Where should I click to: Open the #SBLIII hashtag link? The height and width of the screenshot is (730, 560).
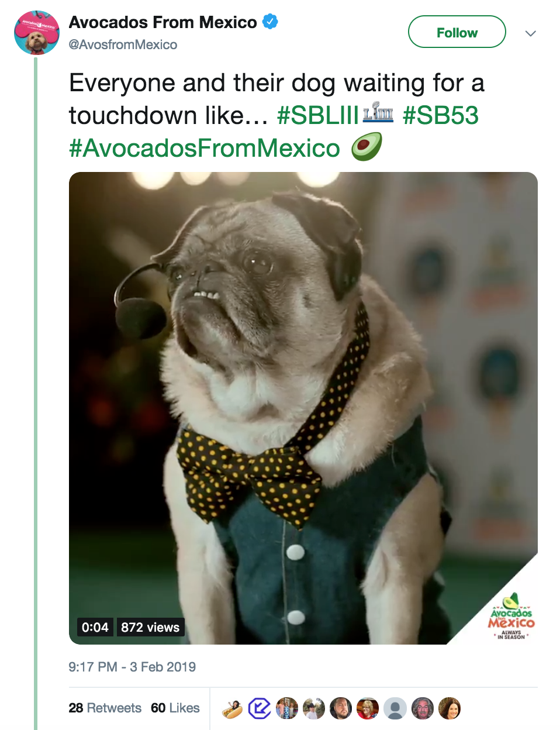[x=317, y=115]
